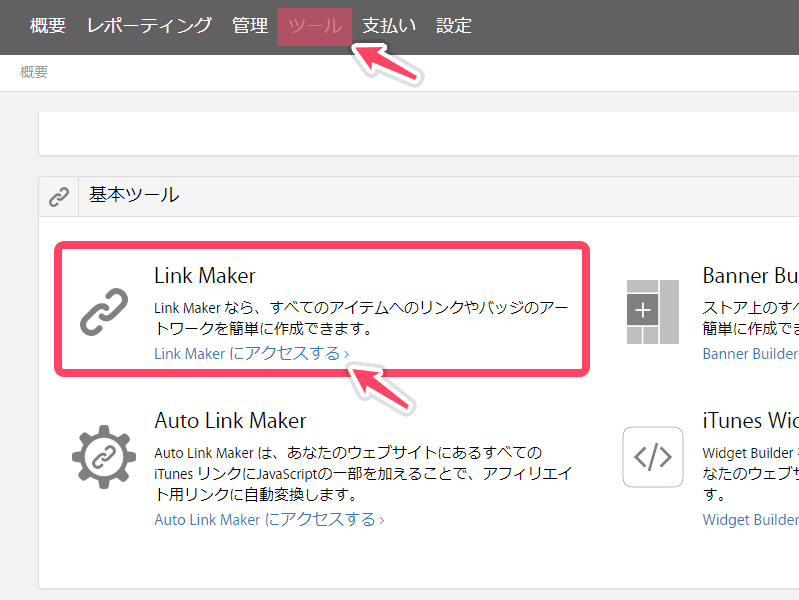Image resolution: width=799 pixels, height=600 pixels.
Task: Click the Banner Builder grid icon
Action: pos(653,311)
